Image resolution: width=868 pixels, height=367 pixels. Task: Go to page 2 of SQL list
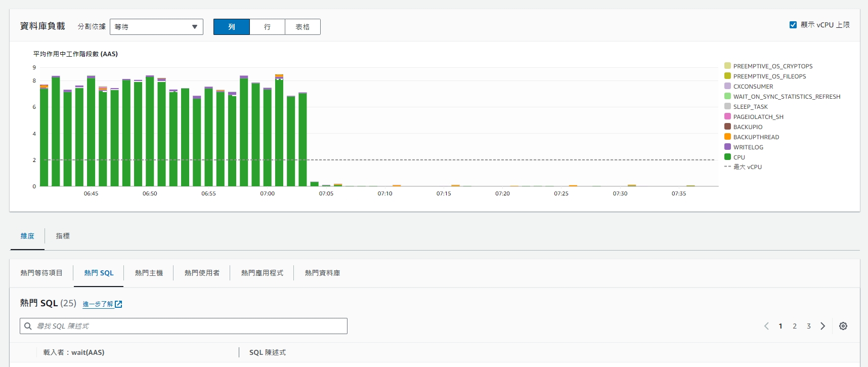tap(795, 326)
